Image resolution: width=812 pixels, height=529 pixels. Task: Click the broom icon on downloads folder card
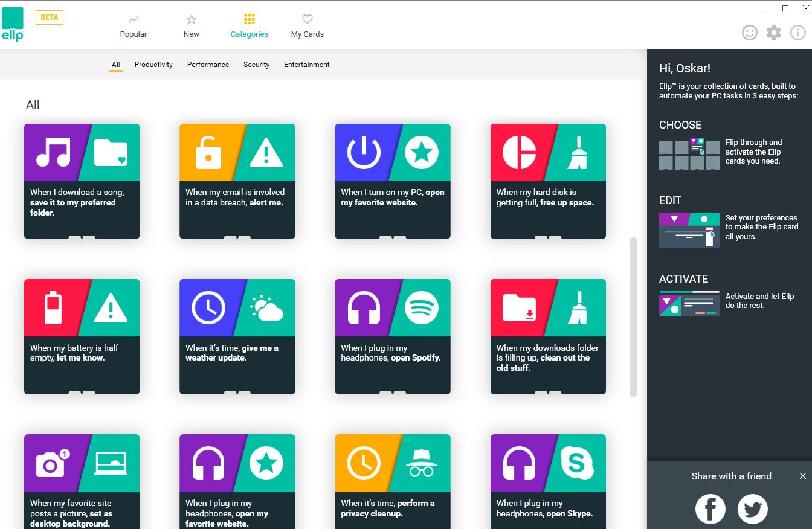coord(578,308)
